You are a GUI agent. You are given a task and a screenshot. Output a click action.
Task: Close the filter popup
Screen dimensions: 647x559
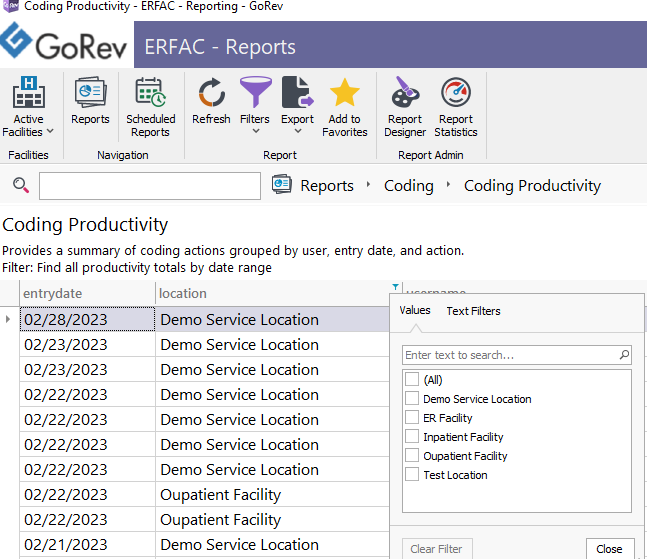(x=609, y=549)
